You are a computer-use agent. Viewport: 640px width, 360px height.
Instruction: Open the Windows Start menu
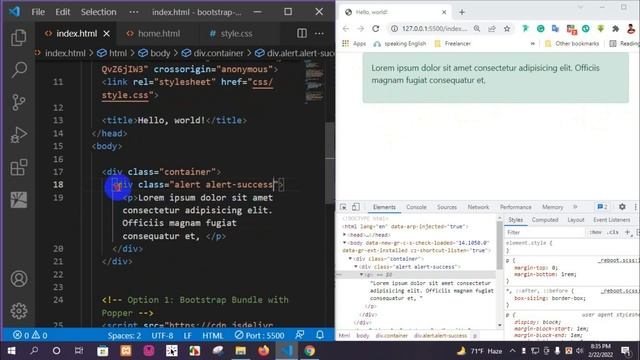(11, 351)
